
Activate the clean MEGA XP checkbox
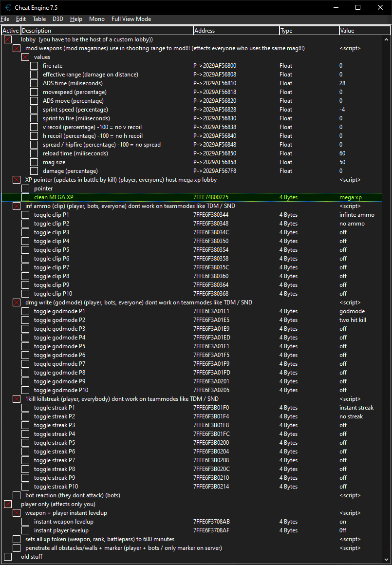click(x=25, y=197)
